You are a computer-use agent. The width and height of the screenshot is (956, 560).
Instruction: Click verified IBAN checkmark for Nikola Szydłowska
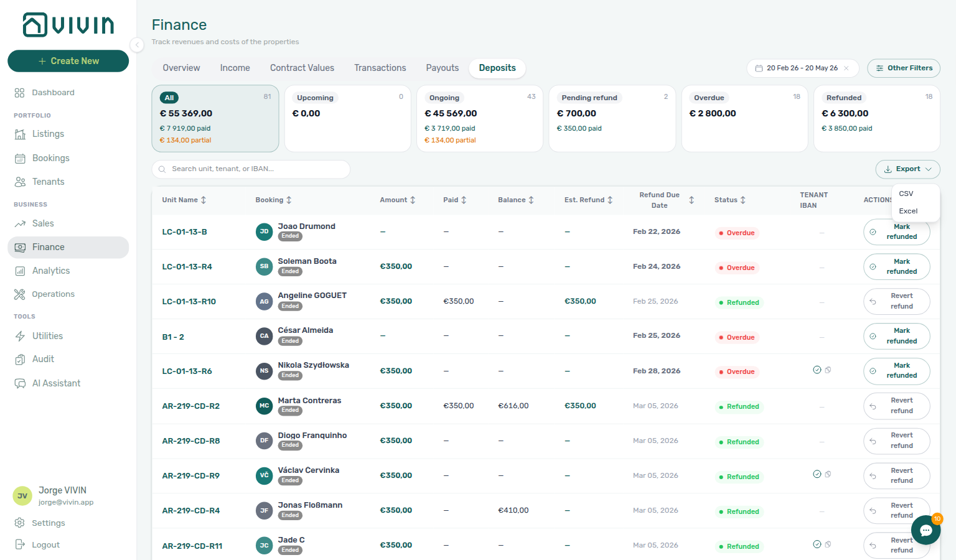coord(817,370)
